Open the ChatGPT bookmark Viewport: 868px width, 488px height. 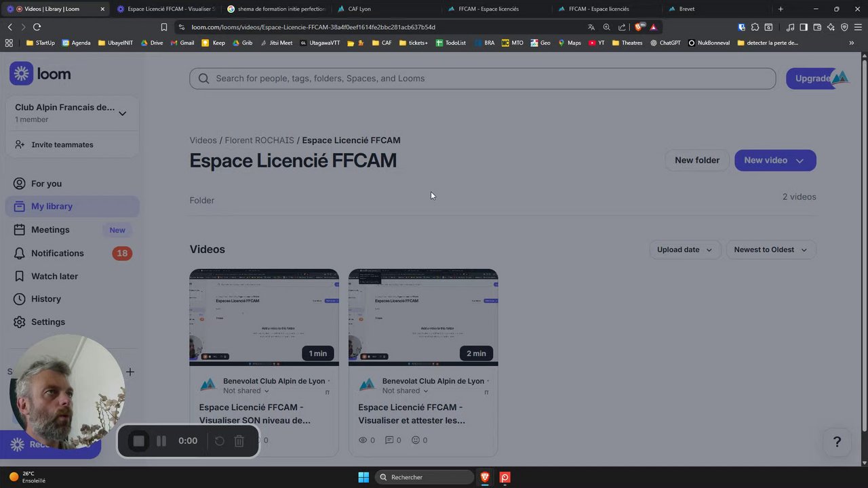pos(665,43)
